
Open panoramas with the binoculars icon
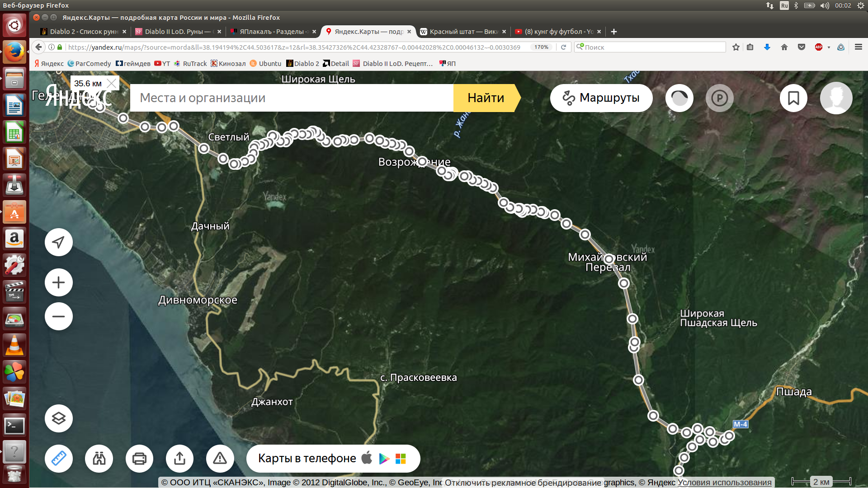[99, 459]
